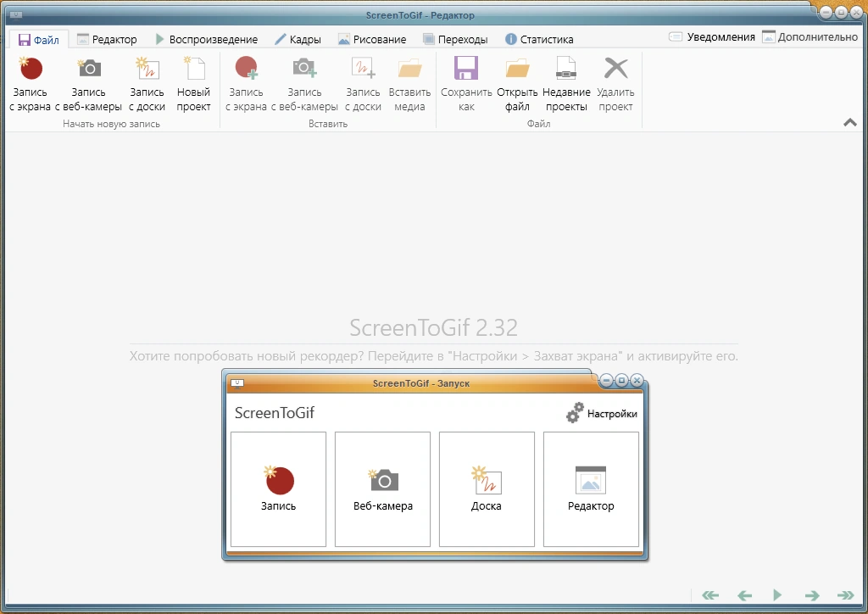Play the animation preview
This screenshot has width=868, height=614.
[x=777, y=595]
